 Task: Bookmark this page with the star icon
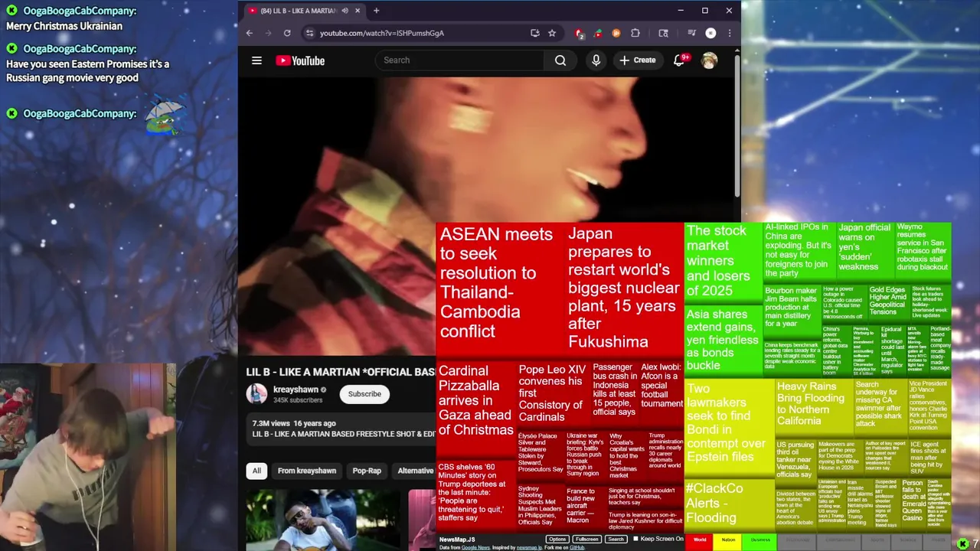click(552, 33)
